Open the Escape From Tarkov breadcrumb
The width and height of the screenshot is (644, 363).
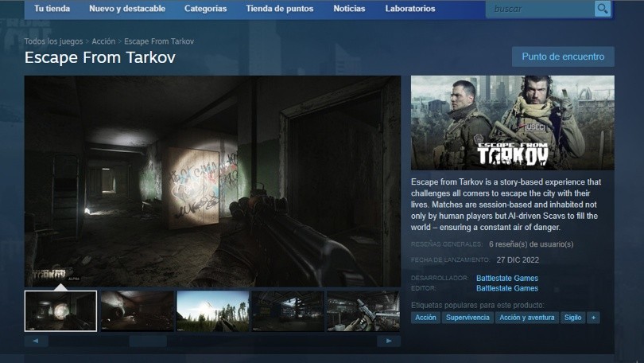point(159,41)
